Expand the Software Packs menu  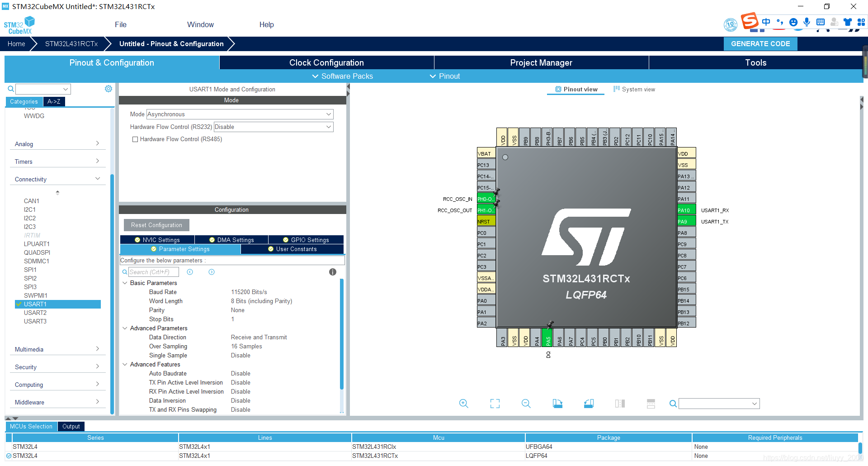click(343, 76)
